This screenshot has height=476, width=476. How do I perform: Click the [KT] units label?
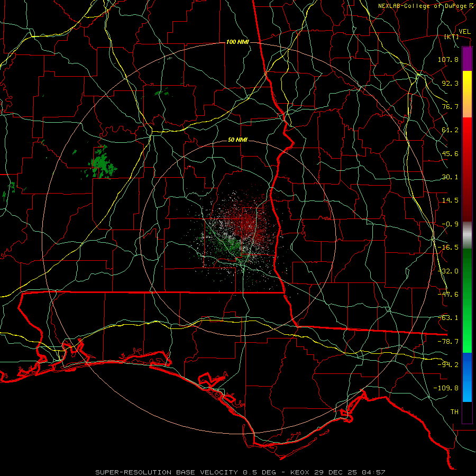pyautogui.click(x=452, y=37)
